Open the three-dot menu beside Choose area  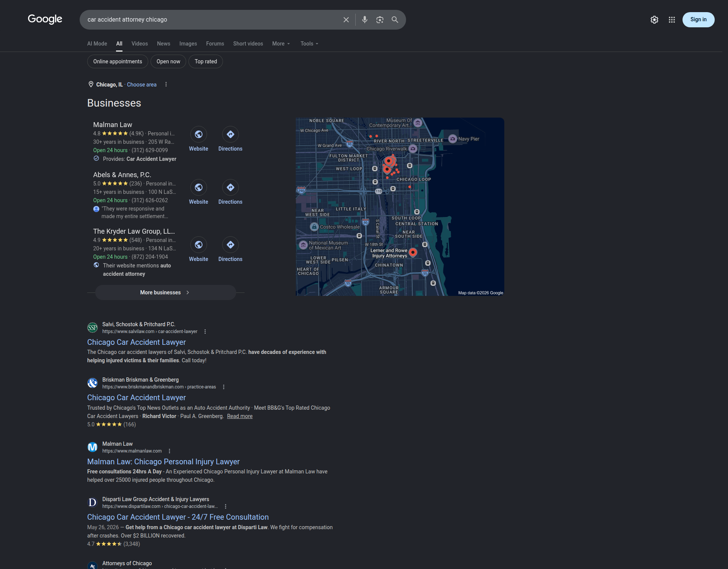(x=166, y=84)
